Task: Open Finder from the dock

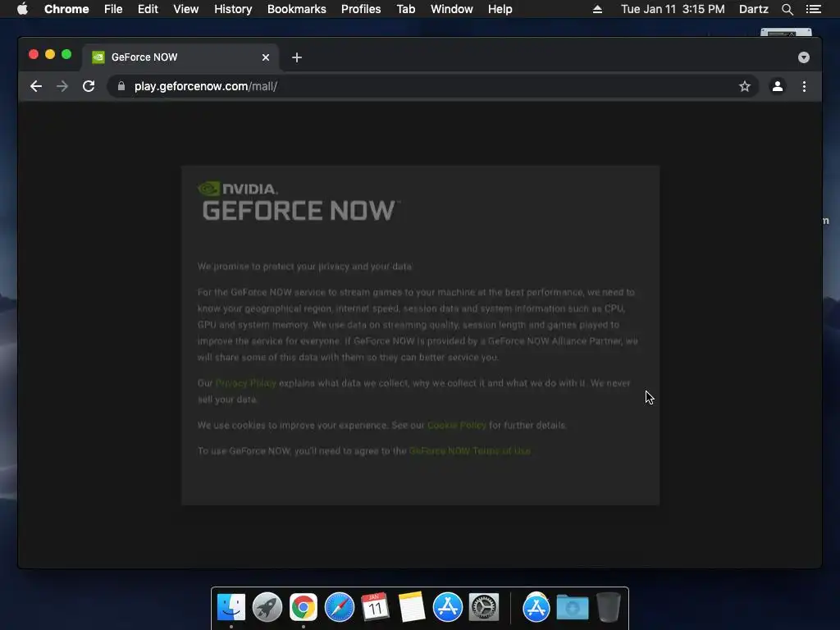Action: (231, 608)
